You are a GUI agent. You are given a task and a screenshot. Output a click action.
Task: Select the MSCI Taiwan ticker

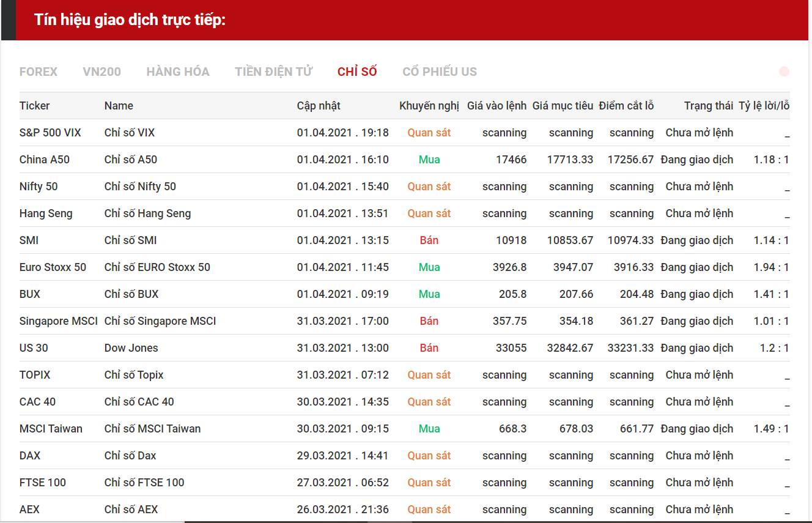tap(51, 429)
